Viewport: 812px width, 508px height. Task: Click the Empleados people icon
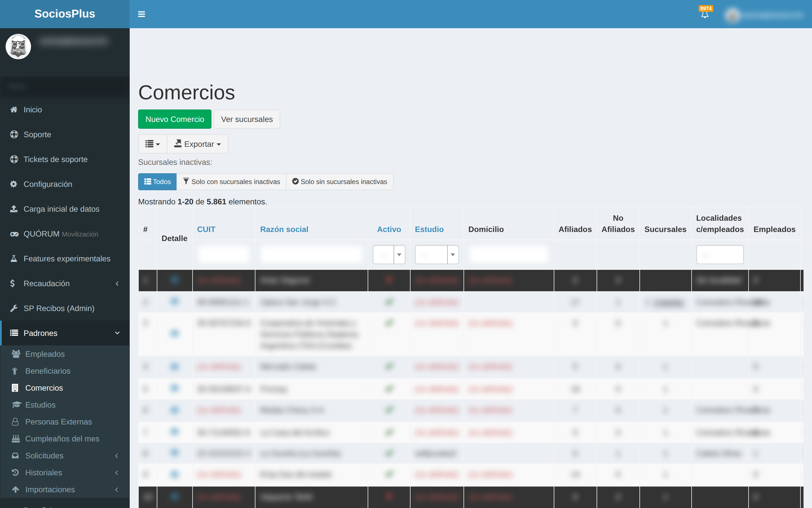[16, 354]
